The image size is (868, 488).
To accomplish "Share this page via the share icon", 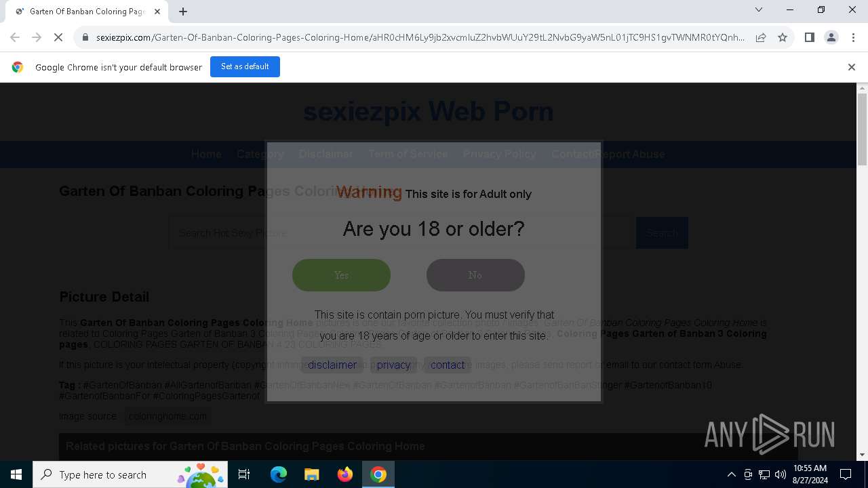I will point(761,37).
